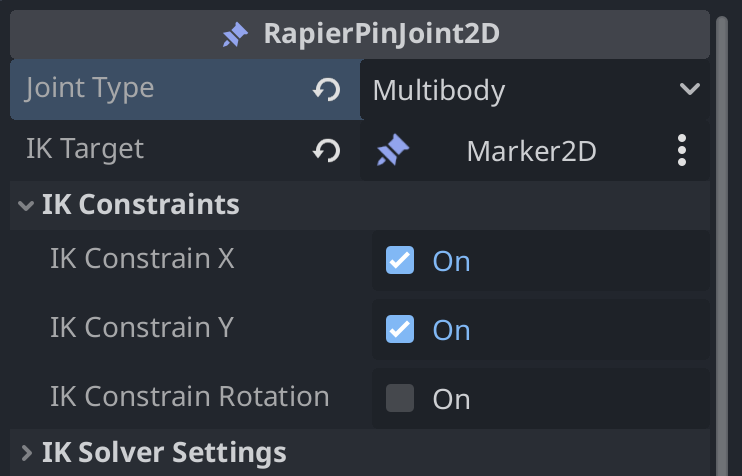Screen dimensions: 742x476
Task: Enable the IK Constrain Rotation checkbox
Action: pos(400,398)
